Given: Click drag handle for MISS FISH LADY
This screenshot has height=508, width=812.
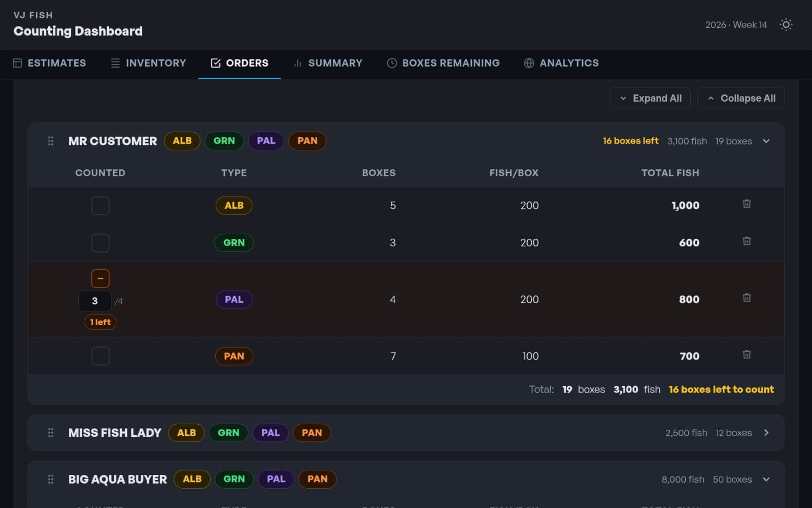Looking at the screenshot, I should point(51,433).
